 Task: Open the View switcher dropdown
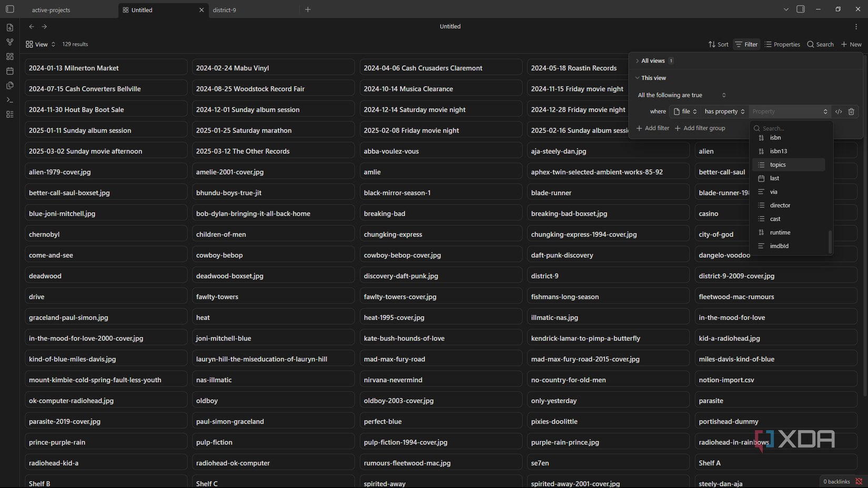click(x=41, y=44)
